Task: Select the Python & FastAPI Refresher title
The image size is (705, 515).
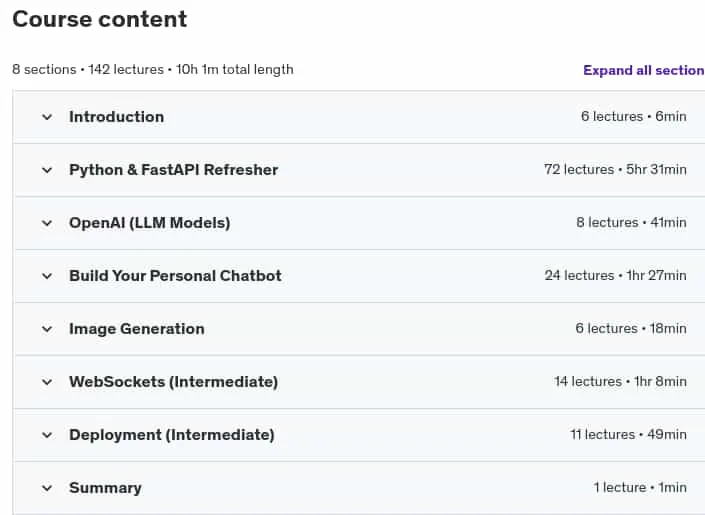Action: (174, 170)
